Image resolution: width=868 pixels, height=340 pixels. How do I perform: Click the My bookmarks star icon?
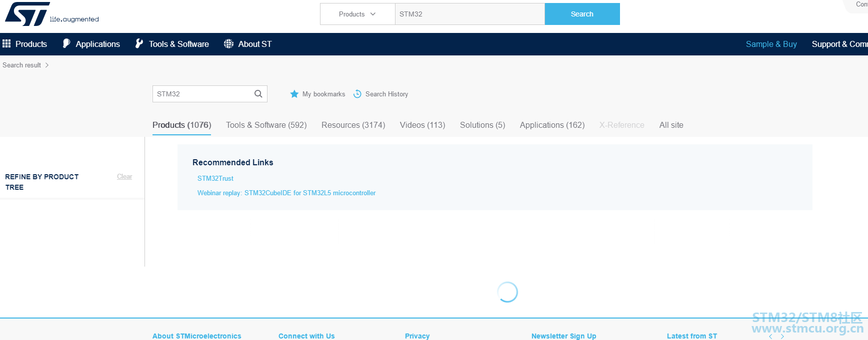pos(294,94)
